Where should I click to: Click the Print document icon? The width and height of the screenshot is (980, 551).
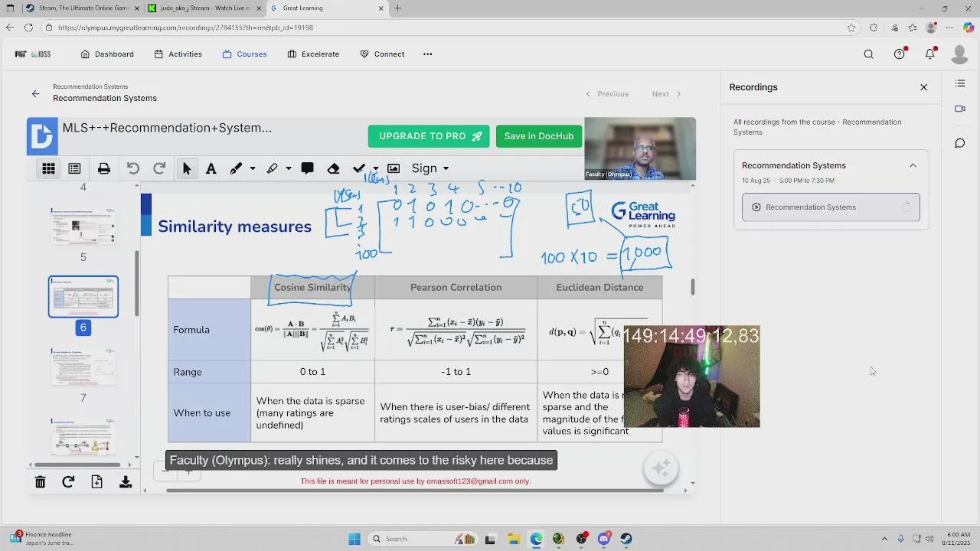(x=104, y=168)
